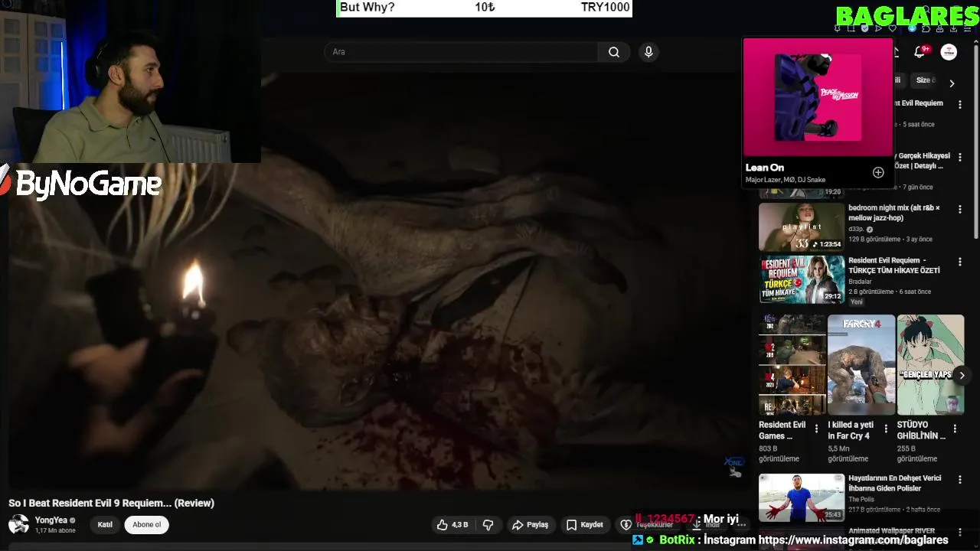The height and width of the screenshot is (551, 980).
Task: Click the browser pin extension icon
Action: click(x=837, y=28)
